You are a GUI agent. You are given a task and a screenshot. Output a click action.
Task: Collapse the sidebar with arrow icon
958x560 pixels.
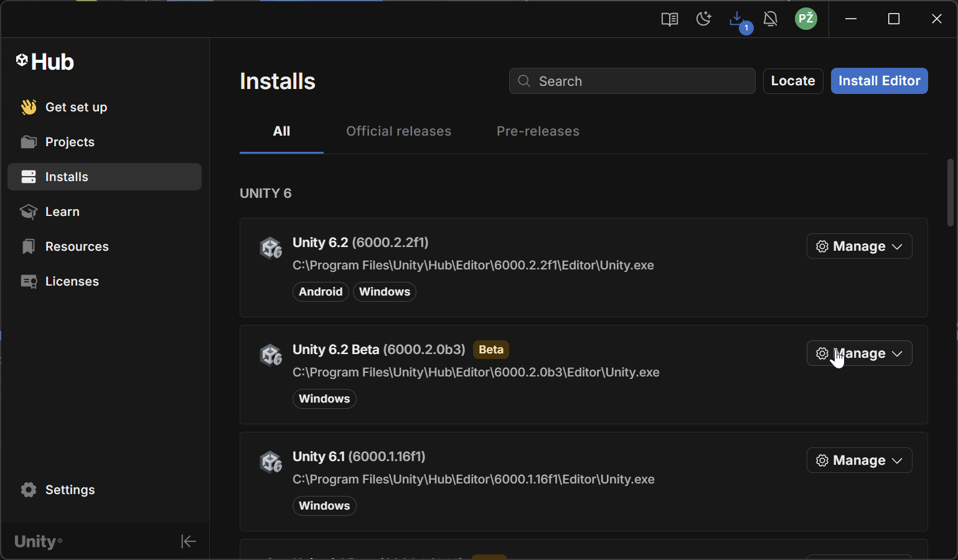point(188,541)
